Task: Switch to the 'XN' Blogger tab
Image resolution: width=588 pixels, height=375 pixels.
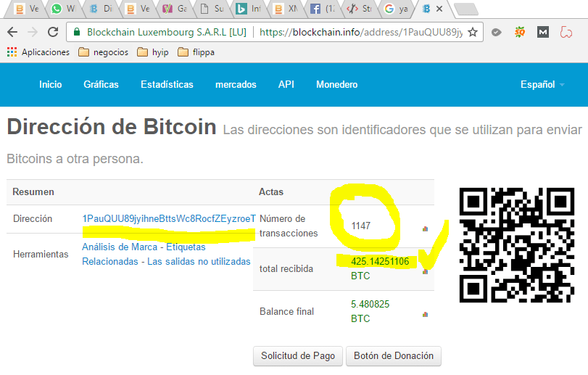Action: (x=285, y=9)
